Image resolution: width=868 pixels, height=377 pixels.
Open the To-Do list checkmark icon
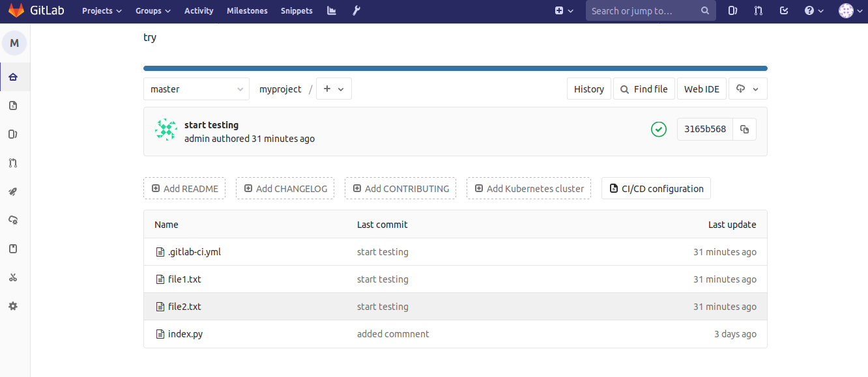783,10
